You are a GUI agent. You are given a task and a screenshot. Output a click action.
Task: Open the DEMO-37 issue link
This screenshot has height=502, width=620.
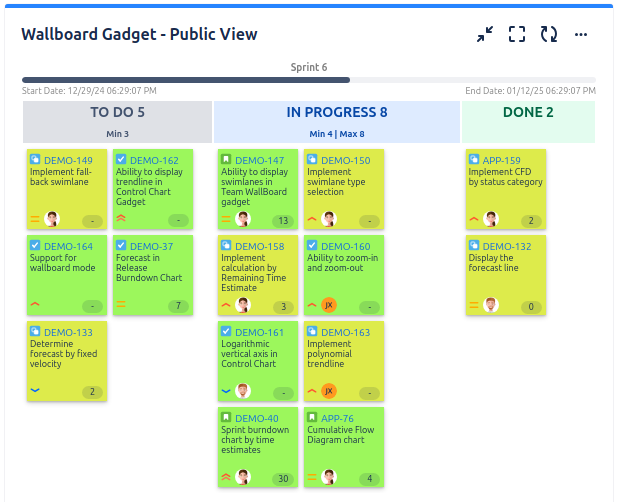[x=151, y=246]
